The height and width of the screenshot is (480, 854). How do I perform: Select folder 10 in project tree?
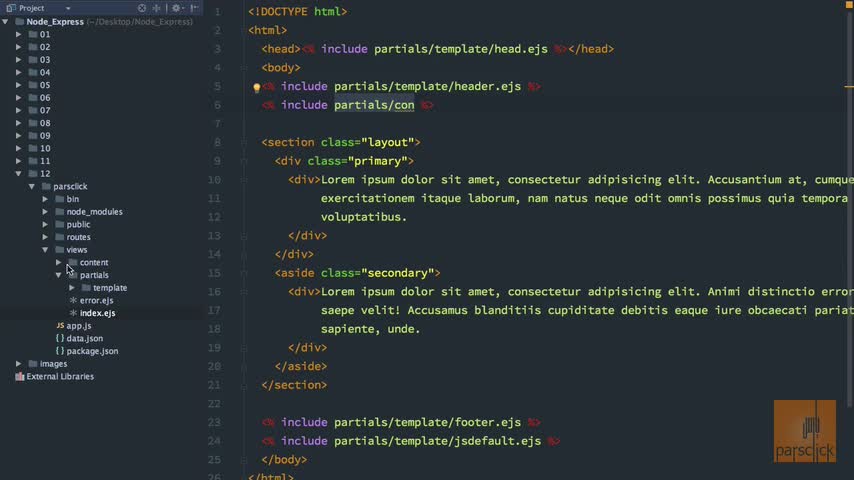point(45,148)
